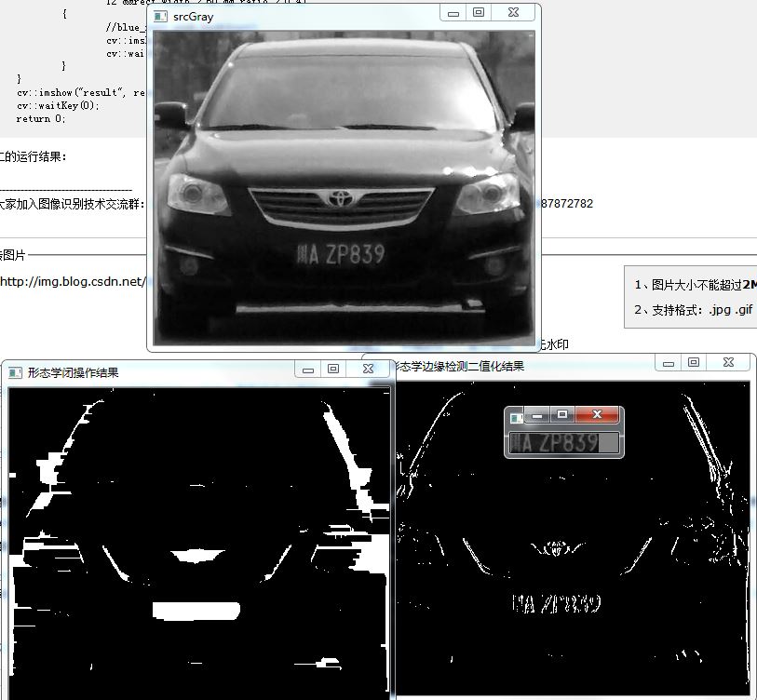
Task: Click the //blue_ comment line
Action: 125,27
